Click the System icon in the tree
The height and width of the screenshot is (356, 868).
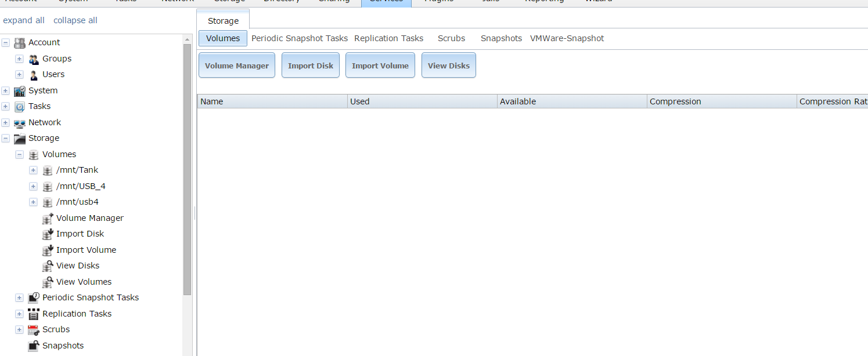(x=20, y=91)
